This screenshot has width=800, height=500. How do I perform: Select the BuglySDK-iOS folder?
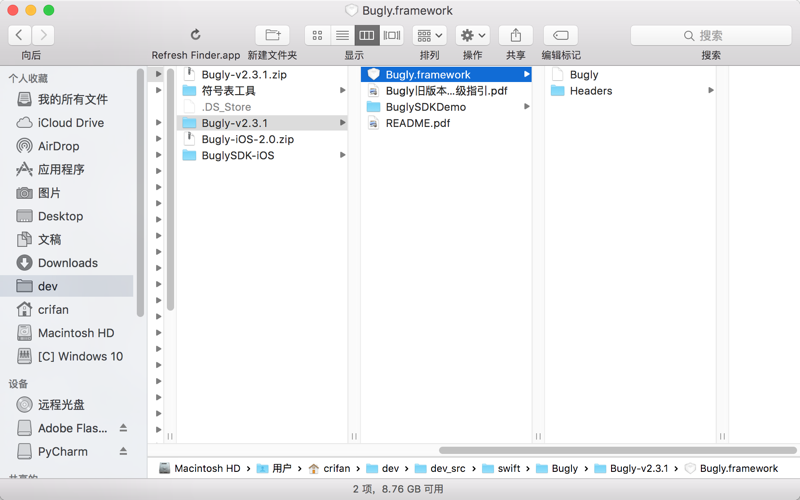click(262, 155)
